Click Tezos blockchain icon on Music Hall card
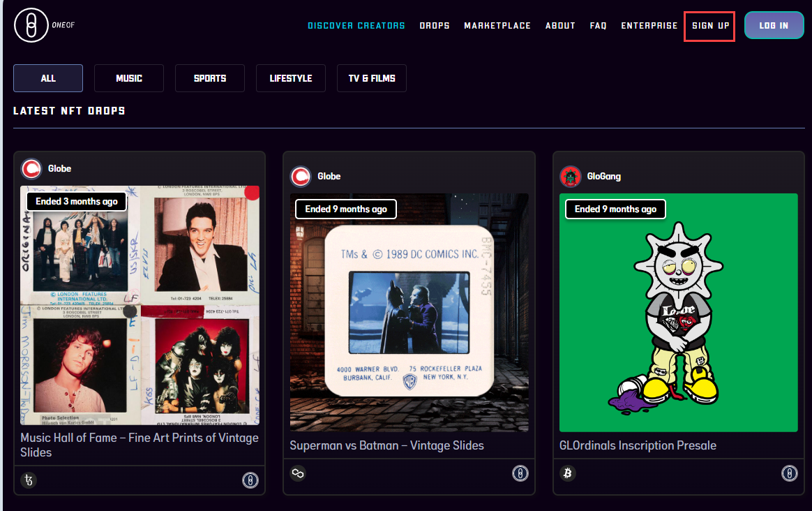 [x=29, y=480]
